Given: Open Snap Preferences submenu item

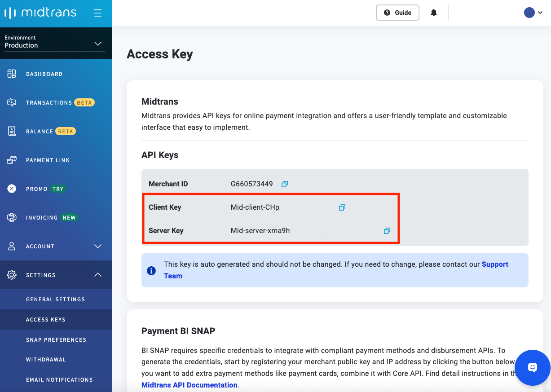Looking at the screenshot, I should (x=56, y=340).
